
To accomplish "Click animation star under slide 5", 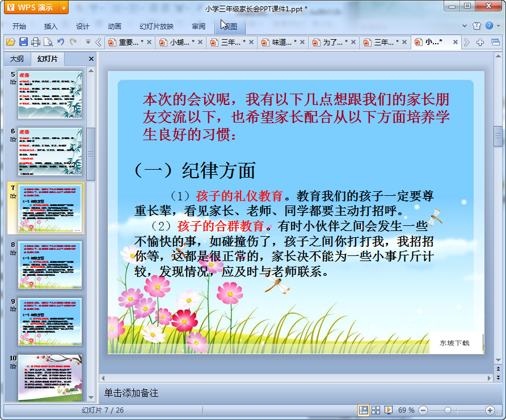I will click(13, 82).
